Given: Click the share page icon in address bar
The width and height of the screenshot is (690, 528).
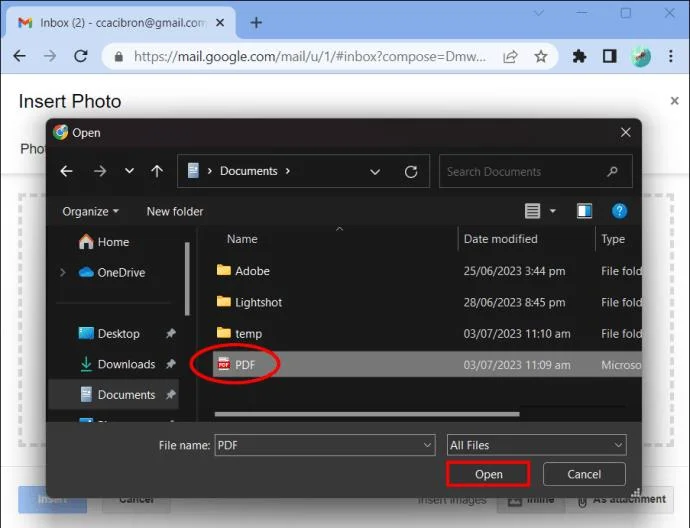Looking at the screenshot, I should [510, 56].
